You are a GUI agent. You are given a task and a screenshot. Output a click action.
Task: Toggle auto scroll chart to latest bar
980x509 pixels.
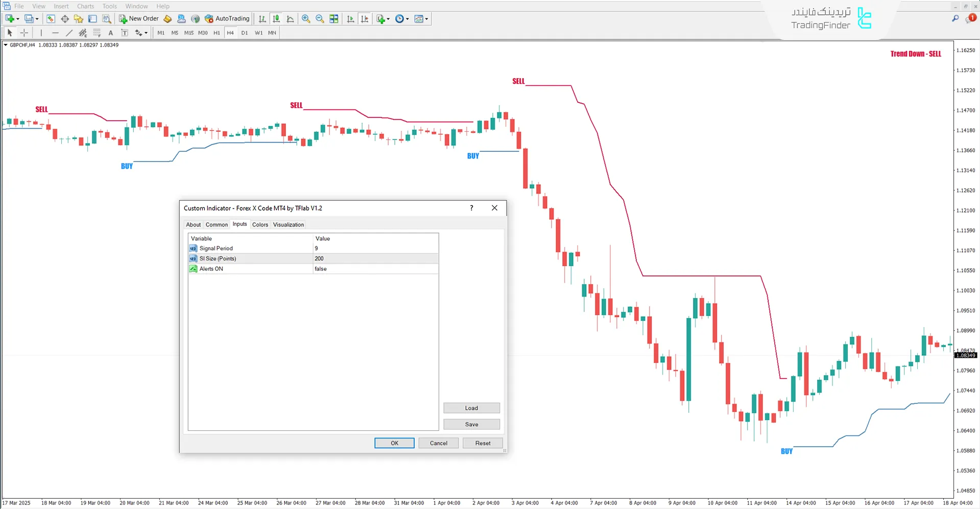click(351, 18)
